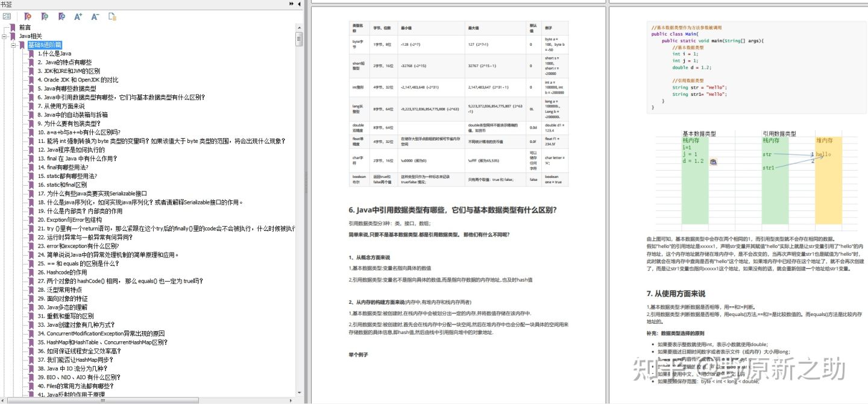Open bookmark 3. JDK和JRE和JVM的区别
The width and height of the screenshot is (868, 404).
(69, 71)
